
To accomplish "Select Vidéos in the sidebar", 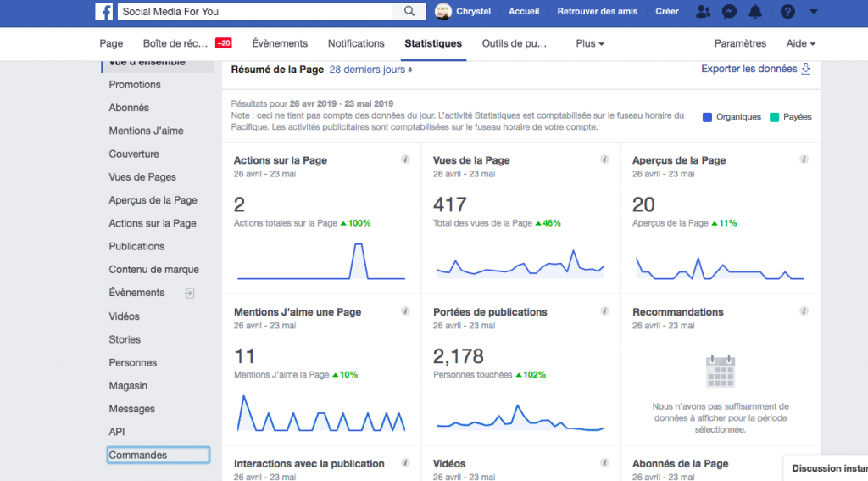I will 124,316.
